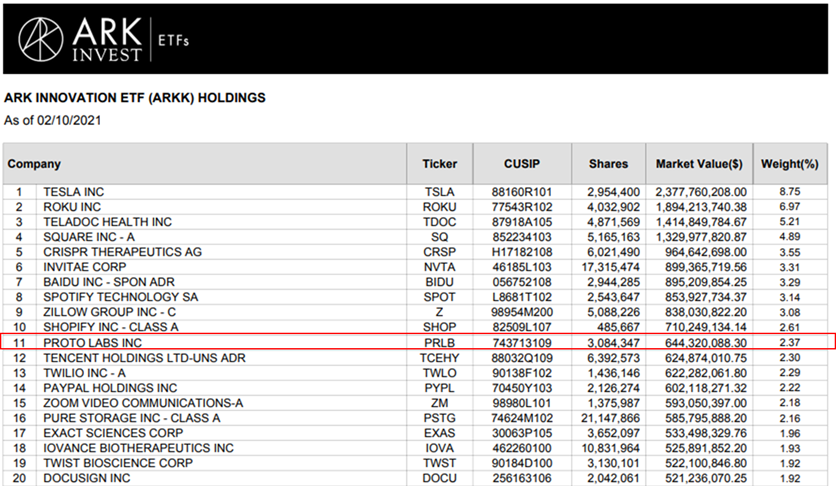
Task: Click the CUSIP value 88160R101
Action: pos(522,192)
